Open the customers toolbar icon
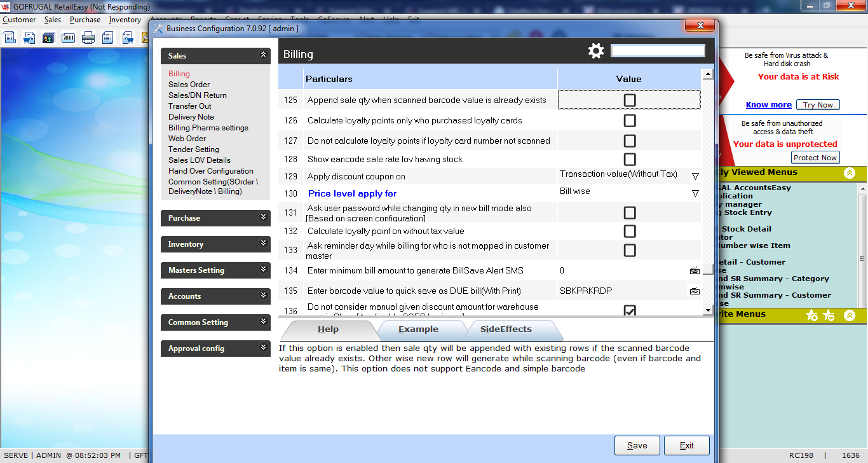The image size is (868, 463). point(49,38)
